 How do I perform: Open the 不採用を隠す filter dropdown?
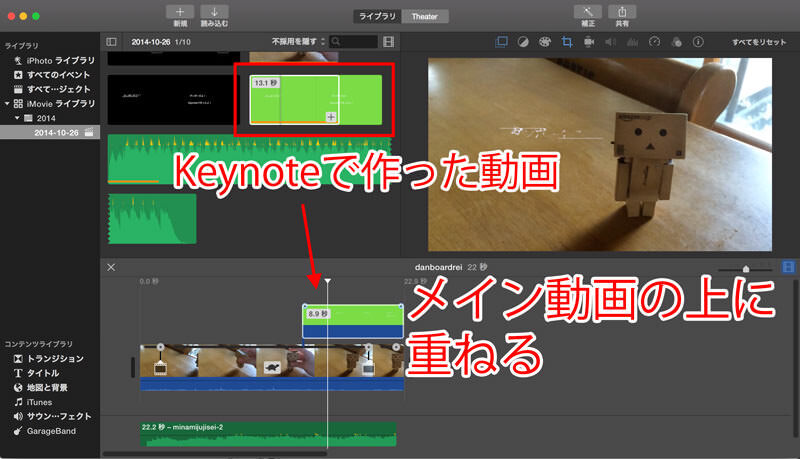(298, 41)
